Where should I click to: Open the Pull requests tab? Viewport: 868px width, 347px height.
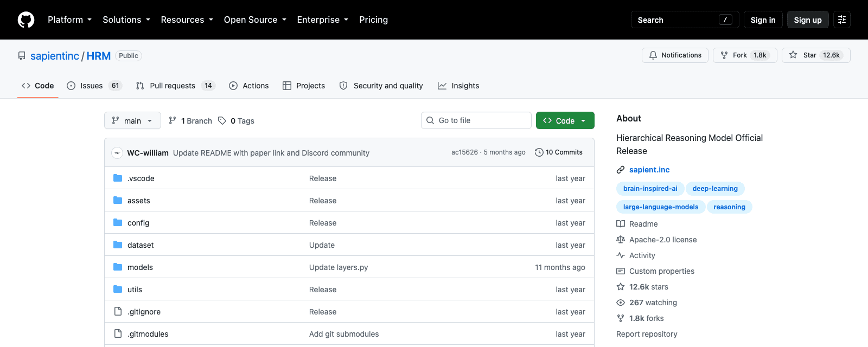point(176,86)
